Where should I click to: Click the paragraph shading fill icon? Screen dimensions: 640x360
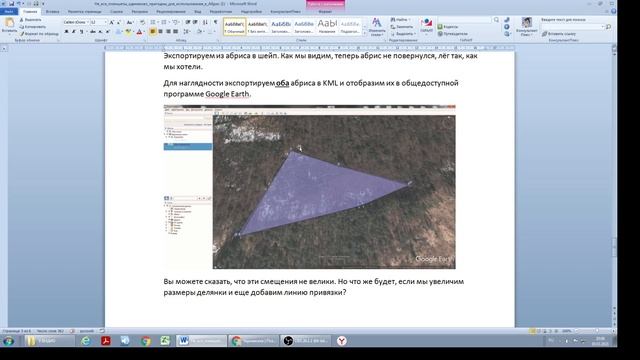[199, 31]
